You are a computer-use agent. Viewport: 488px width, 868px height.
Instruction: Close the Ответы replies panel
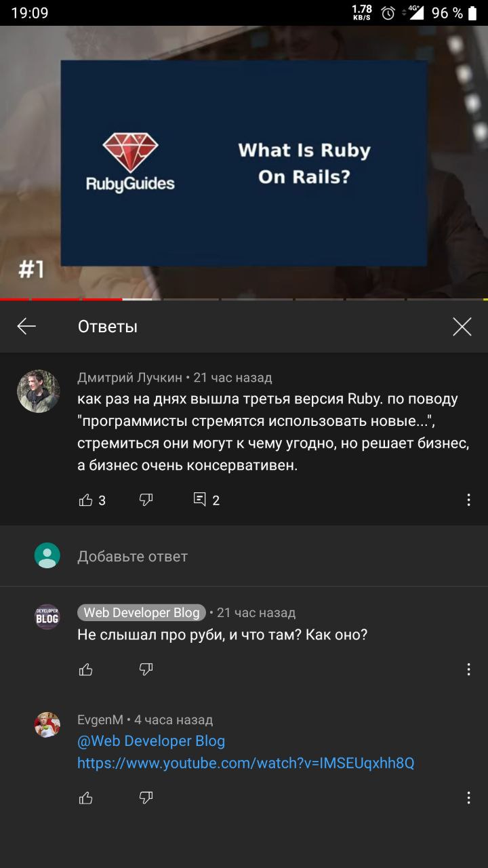pyautogui.click(x=462, y=327)
